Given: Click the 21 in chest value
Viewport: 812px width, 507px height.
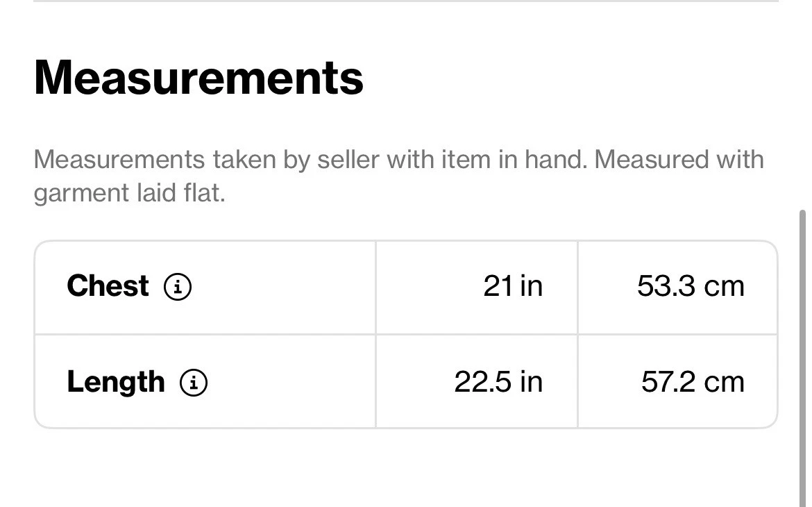Looking at the screenshot, I should tap(513, 286).
